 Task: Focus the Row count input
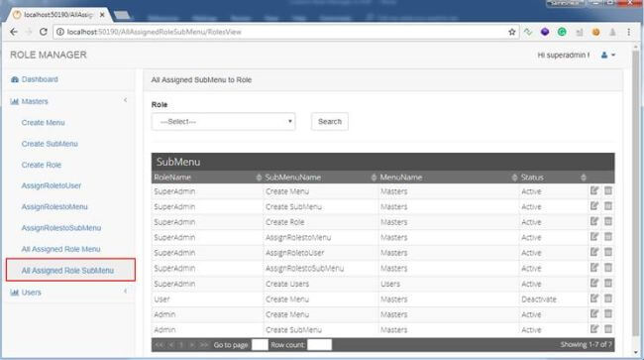click(x=320, y=345)
